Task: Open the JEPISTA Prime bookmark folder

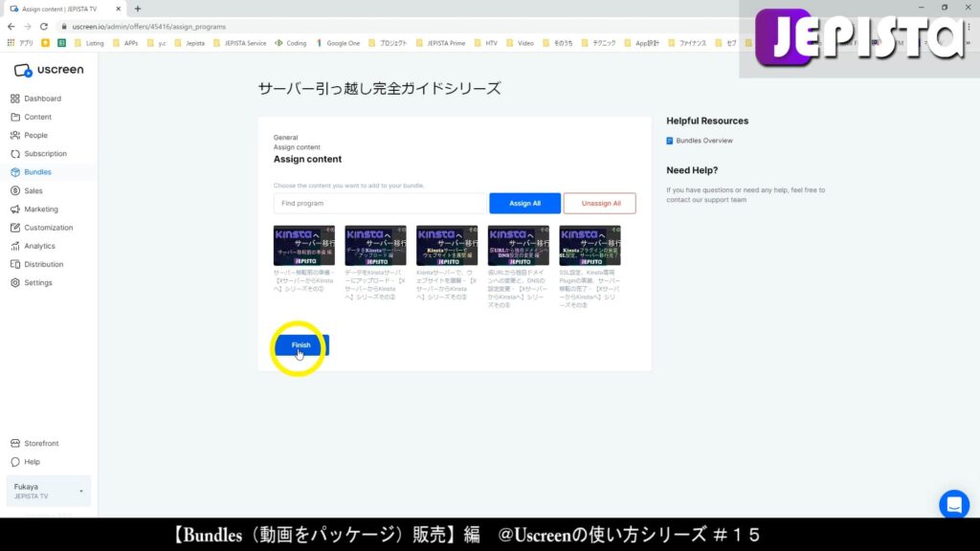Action: click(x=440, y=43)
